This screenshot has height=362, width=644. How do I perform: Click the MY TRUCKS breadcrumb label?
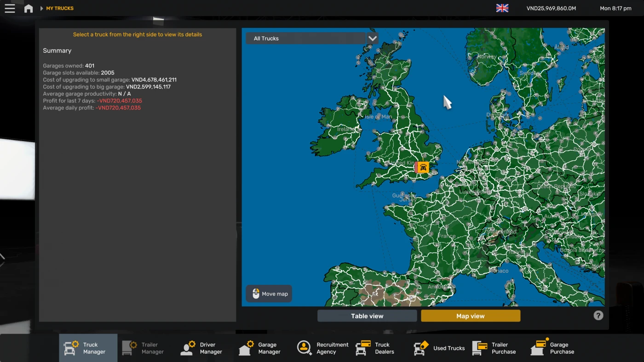click(59, 8)
